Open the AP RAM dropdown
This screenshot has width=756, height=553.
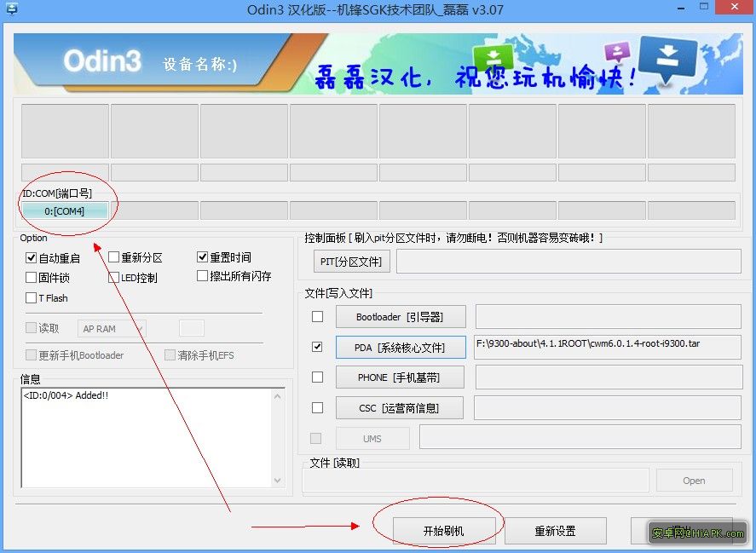coord(112,329)
